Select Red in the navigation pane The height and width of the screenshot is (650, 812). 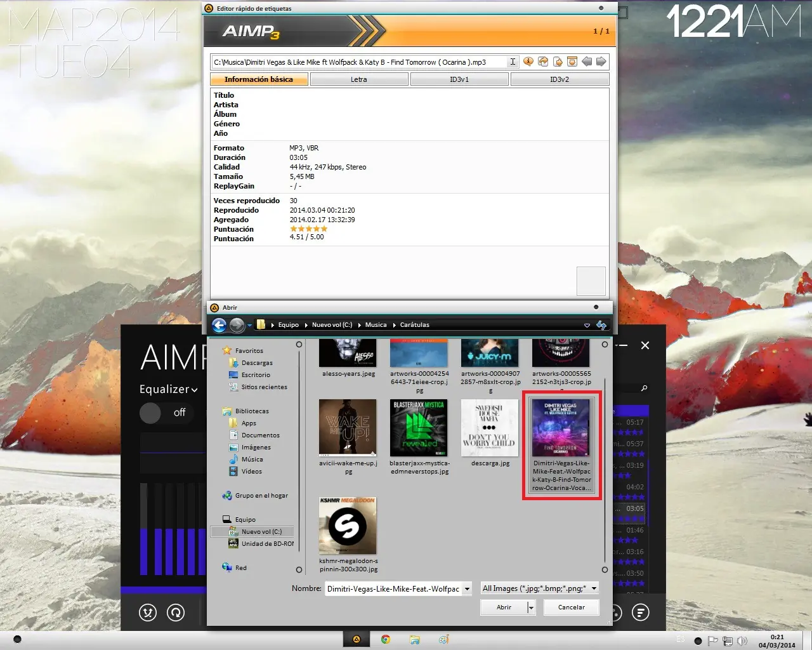pyautogui.click(x=235, y=567)
